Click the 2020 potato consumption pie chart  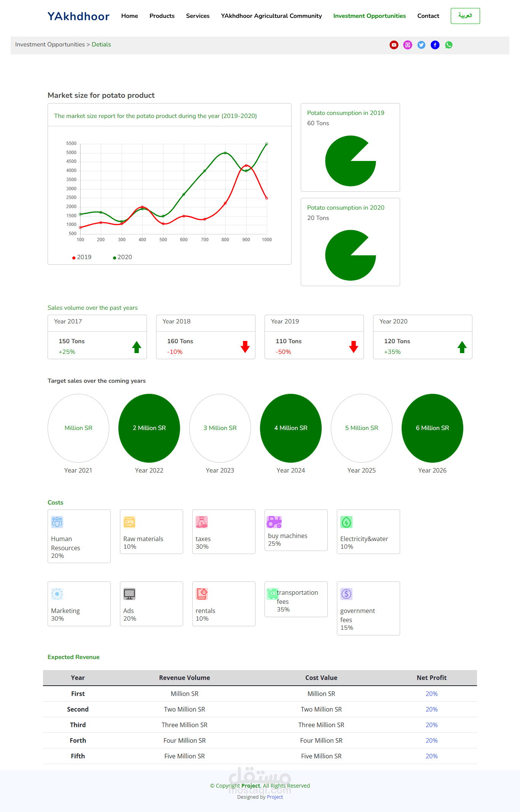click(350, 255)
